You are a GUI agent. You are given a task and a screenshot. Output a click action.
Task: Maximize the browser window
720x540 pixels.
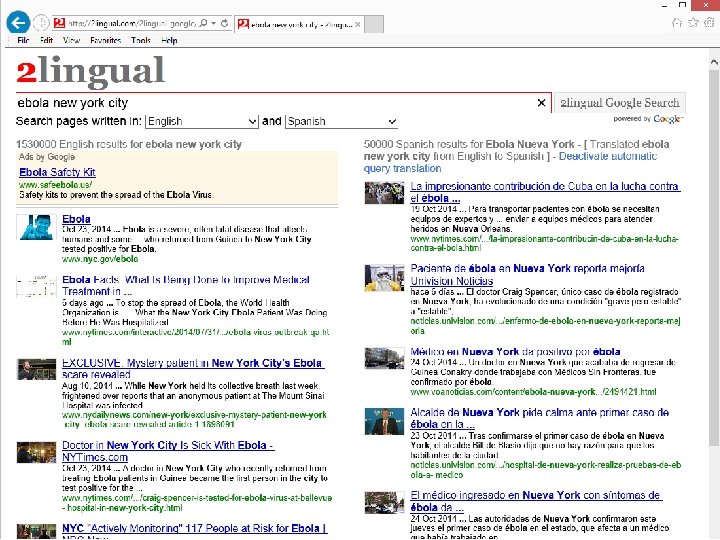(682, 5)
